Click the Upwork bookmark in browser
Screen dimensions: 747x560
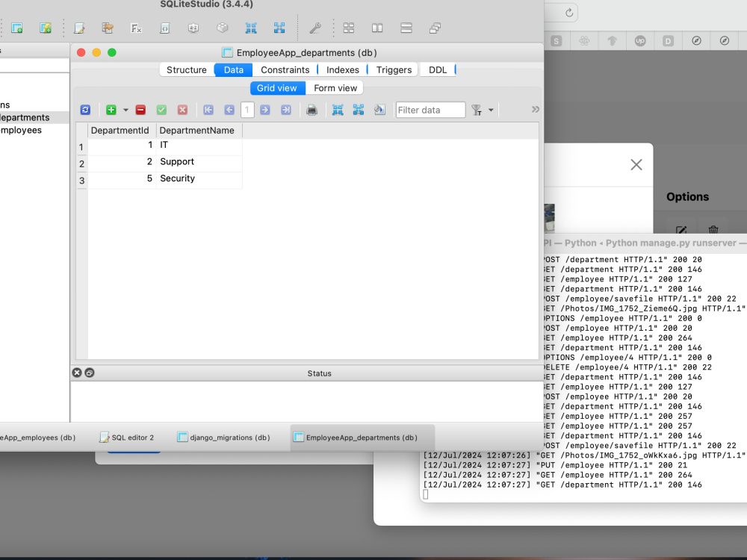click(640, 41)
